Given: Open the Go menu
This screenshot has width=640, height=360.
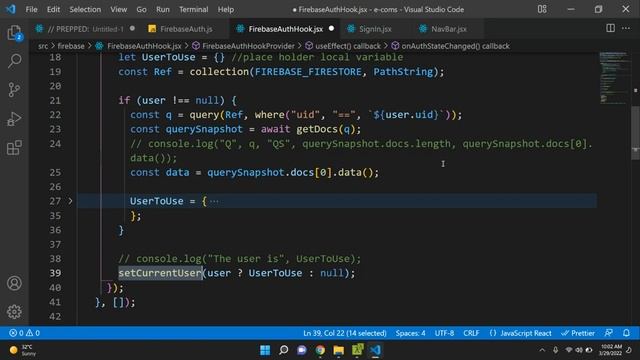Looking at the screenshot, I should (x=141, y=9).
